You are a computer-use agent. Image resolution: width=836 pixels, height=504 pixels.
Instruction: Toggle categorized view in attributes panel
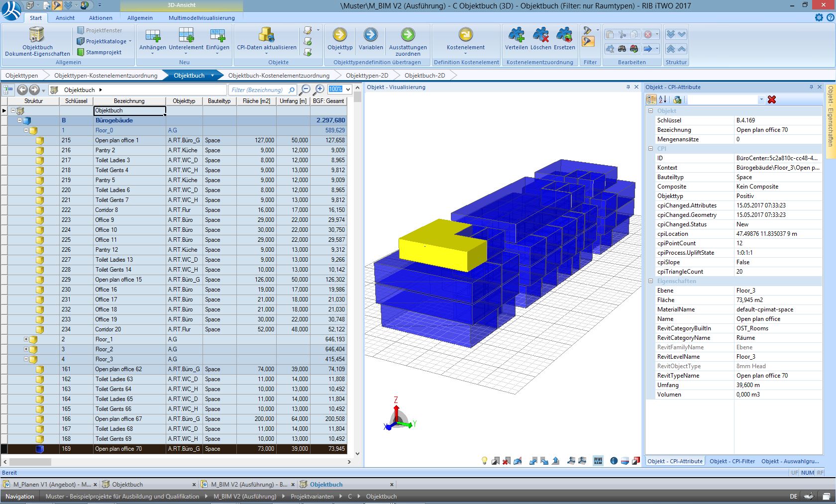[651, 100]
